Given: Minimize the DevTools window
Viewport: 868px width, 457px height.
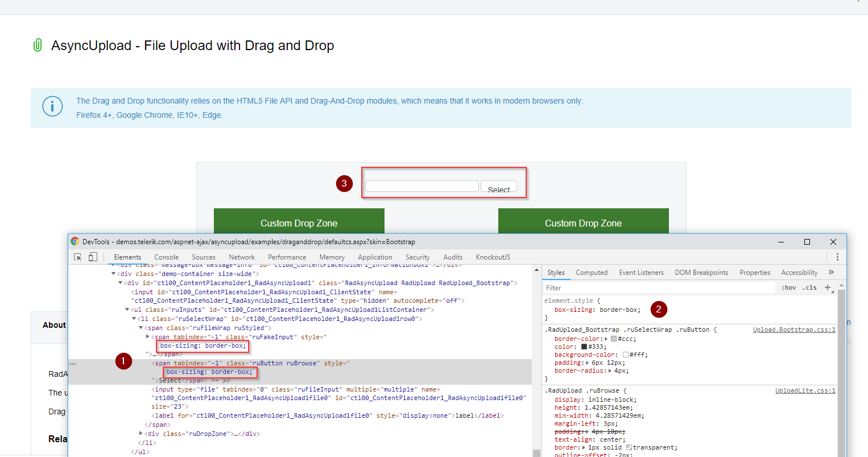Looking at the screenshot, I should point(782,242).
